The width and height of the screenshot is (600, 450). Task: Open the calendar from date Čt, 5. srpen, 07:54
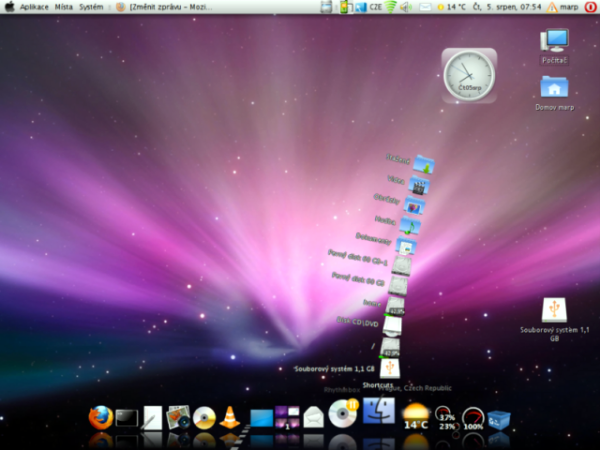pyautogui.click(x=507, y=7)
